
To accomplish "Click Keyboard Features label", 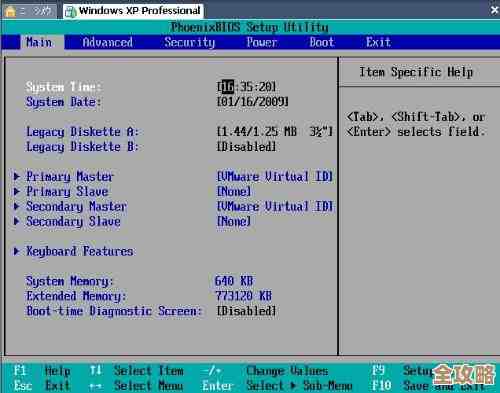I will click(x=80, y=251).
